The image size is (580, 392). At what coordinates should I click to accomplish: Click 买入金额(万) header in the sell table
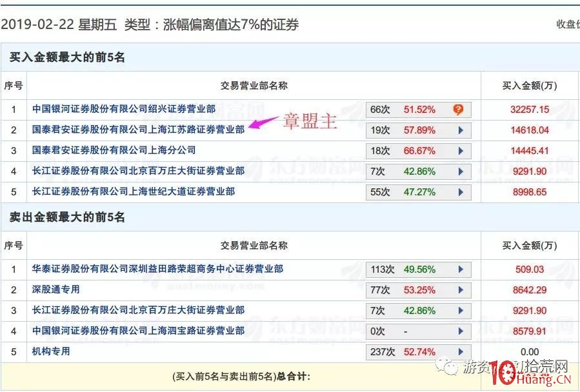pyautogui.click(x=530, y=246)
